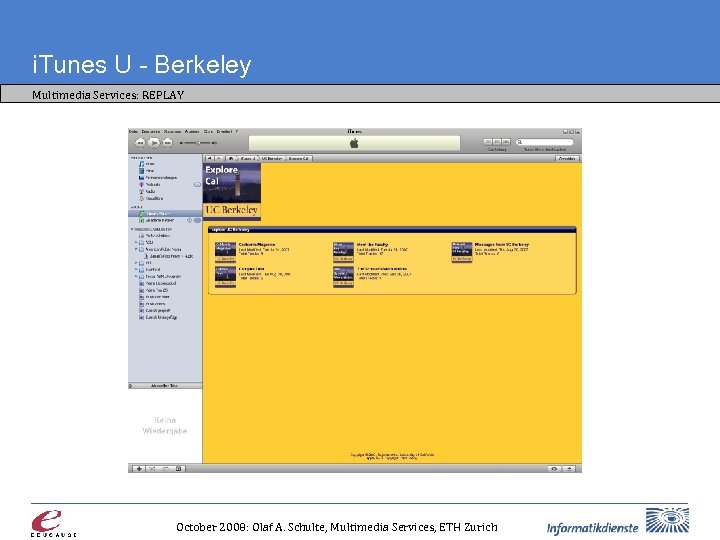Add a new playlist with plus button
The height and width of the screenshot is (540, 720).
139,469
